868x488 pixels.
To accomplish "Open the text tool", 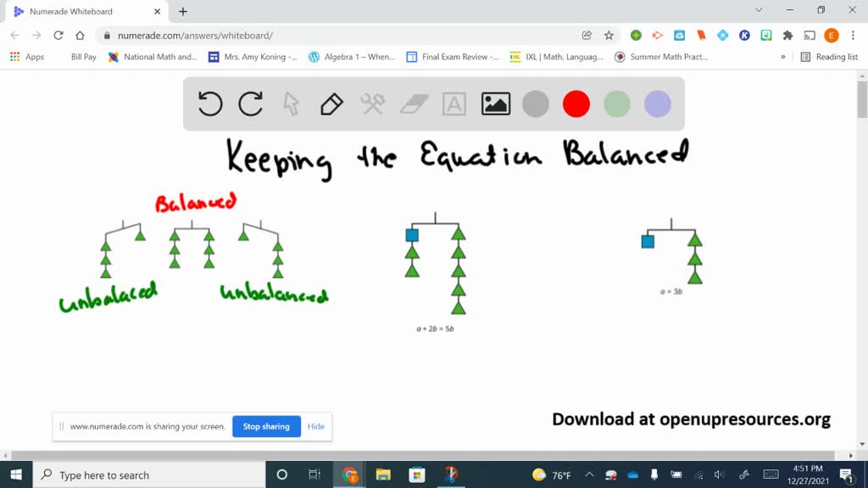I will point(454,103).
